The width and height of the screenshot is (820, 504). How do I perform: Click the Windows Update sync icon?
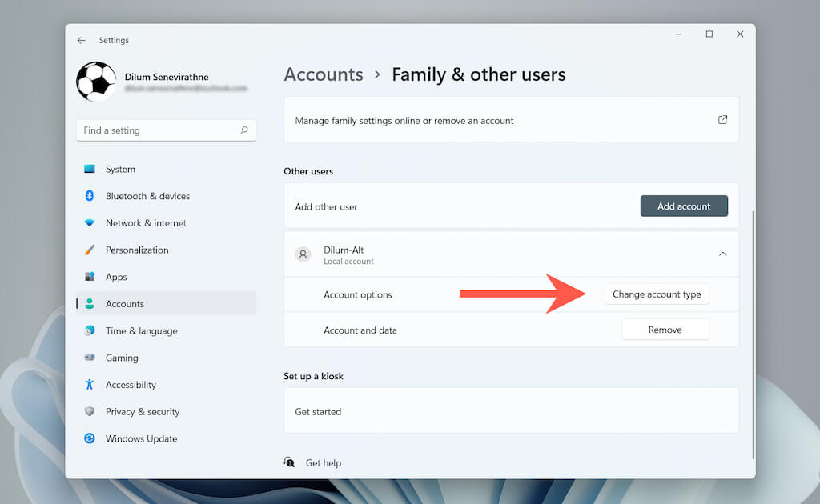(x=90, y=438)
